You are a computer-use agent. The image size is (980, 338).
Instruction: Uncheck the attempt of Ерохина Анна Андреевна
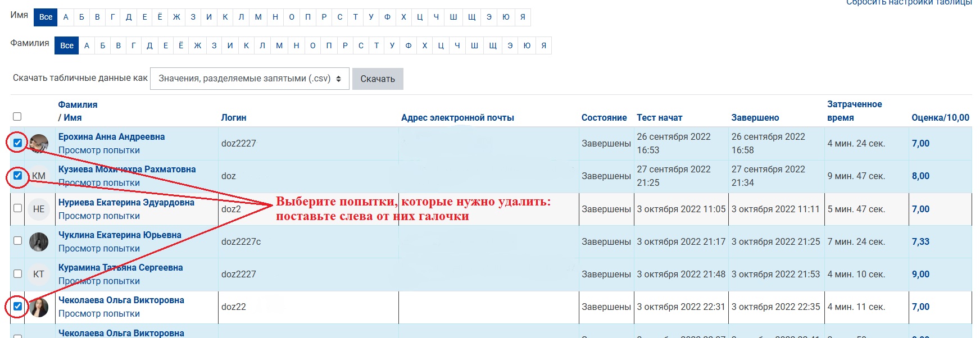point(17,143)
